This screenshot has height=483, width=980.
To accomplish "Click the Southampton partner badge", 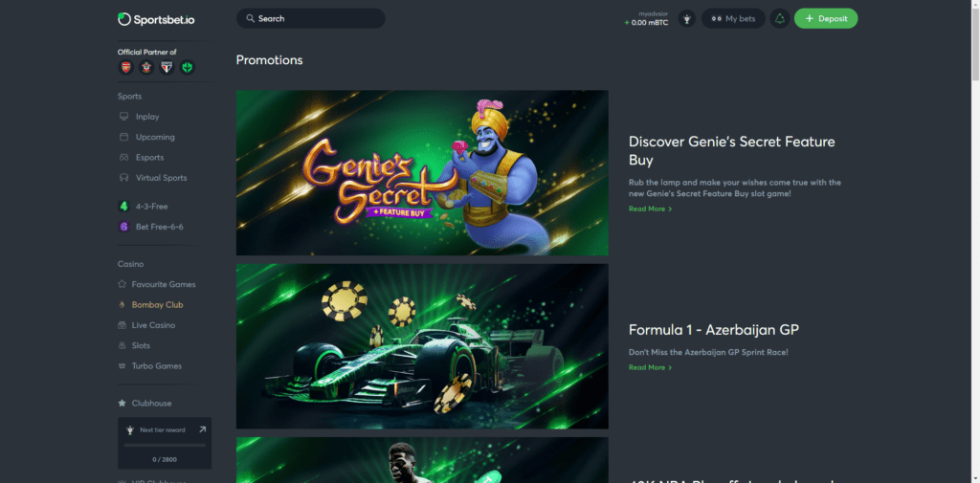I will (x=146, y=68).
